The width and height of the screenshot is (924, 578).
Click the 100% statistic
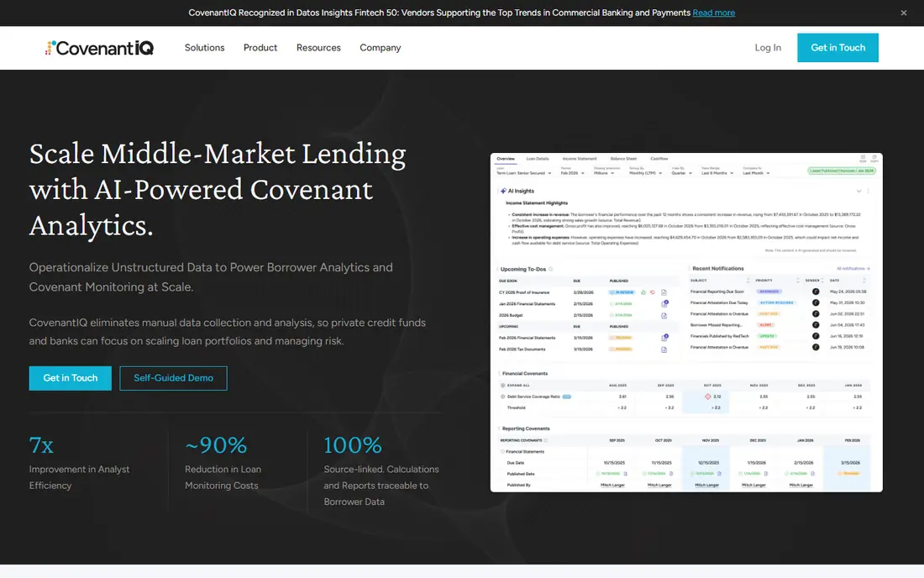coord(353,445)
